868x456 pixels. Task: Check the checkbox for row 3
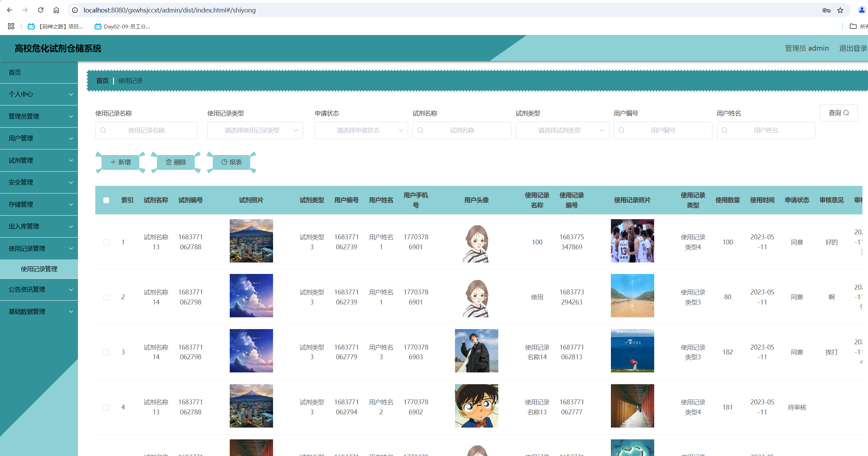click(106, 352)
